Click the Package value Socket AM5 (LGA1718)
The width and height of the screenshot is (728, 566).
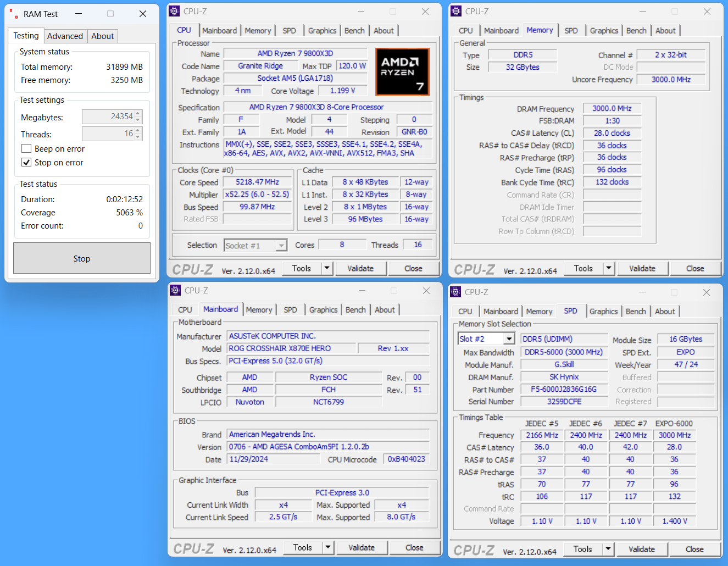pos(295,78)
